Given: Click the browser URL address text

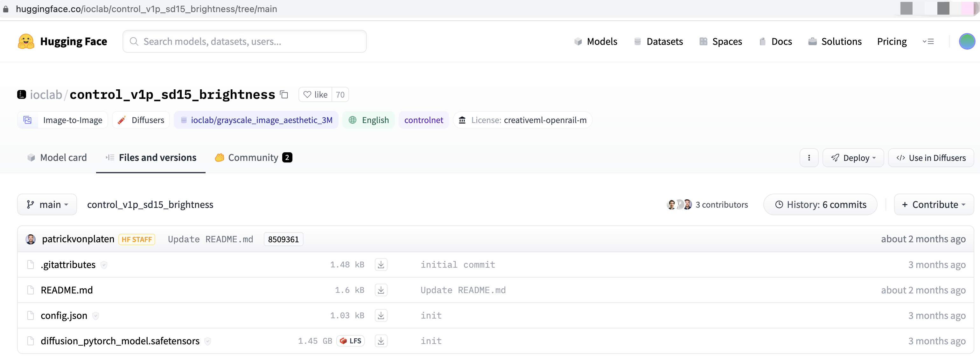Looking at the screenshot, I should tap(146, 9).
